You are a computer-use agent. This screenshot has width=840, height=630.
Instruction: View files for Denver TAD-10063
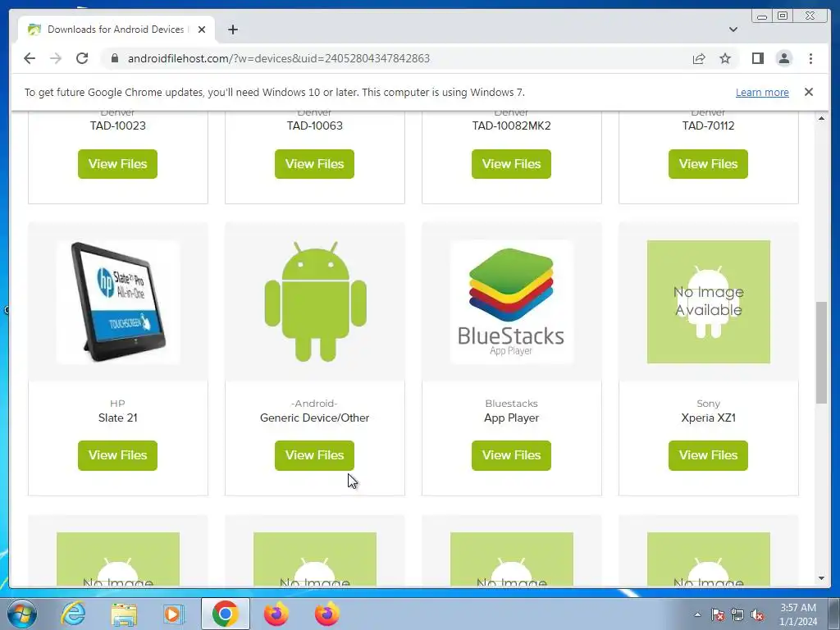(x=314, y=164)
